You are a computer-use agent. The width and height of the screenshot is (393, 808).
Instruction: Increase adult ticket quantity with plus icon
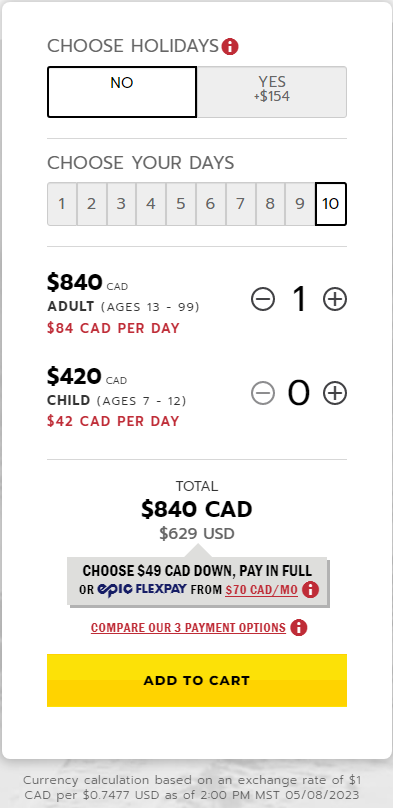[x=335, y=299]
